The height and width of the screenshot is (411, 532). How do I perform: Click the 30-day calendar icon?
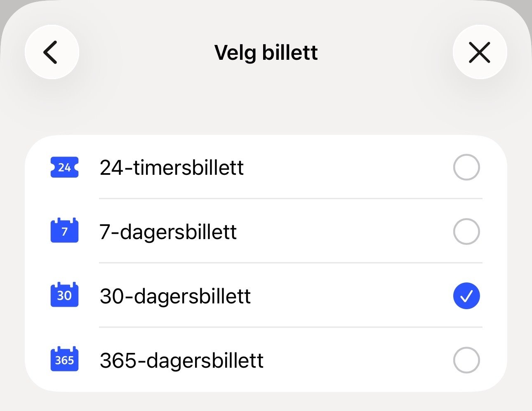click(64, 295)
